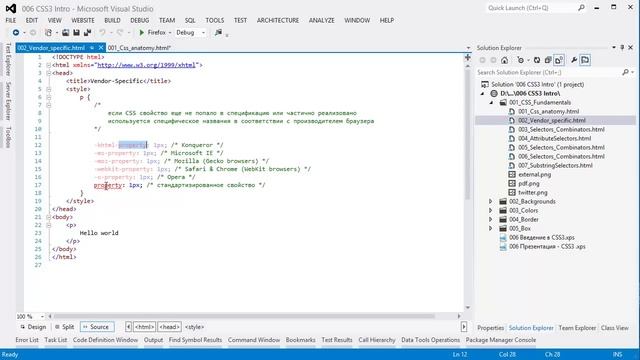The height and width of the screenshot is (360, 640).
Task: Expand the 005_Box folder
Action: coord(491,228)
